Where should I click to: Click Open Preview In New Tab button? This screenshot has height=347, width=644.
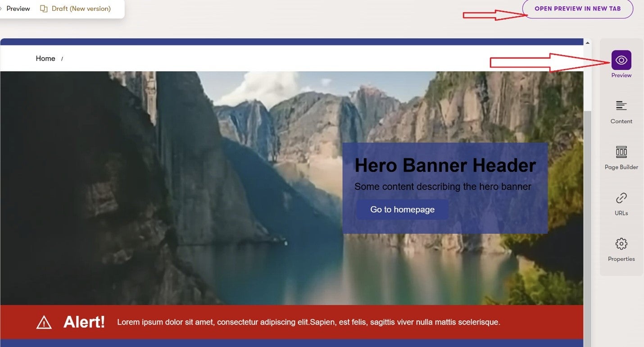577,9
